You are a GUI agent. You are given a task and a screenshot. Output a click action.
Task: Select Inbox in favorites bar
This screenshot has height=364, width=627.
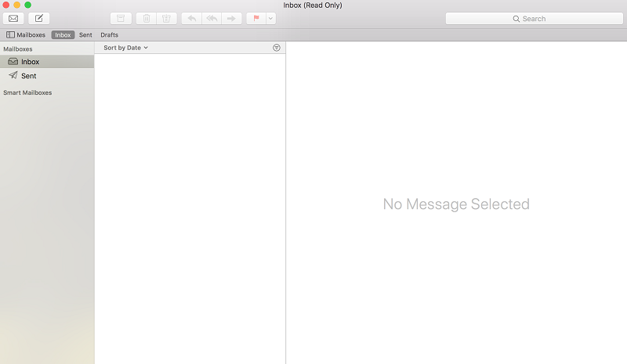(x=63, y=34)
